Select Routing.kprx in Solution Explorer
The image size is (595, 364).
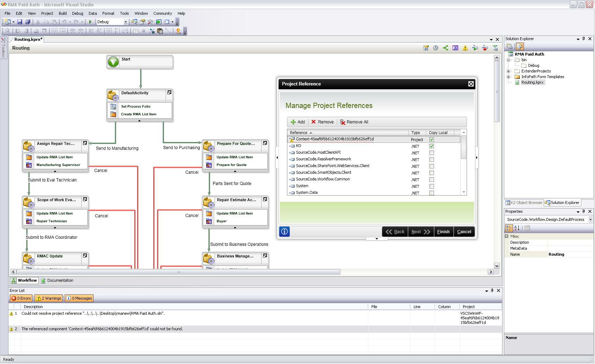tap(532, 82)
